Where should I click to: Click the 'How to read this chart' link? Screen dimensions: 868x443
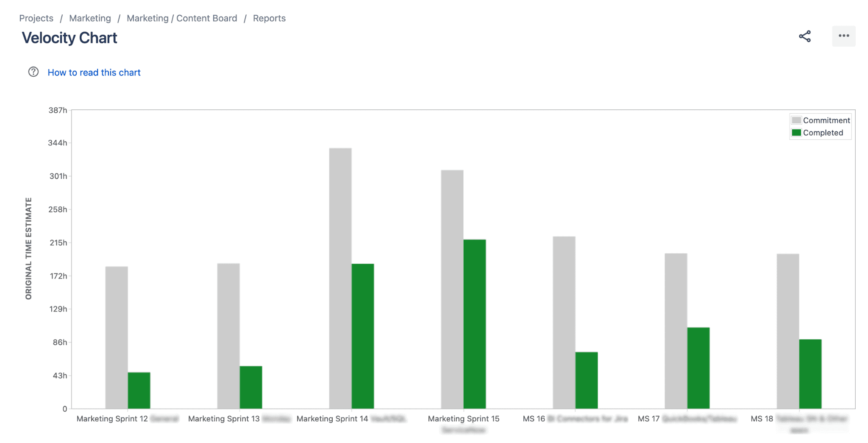pos(94,72)
